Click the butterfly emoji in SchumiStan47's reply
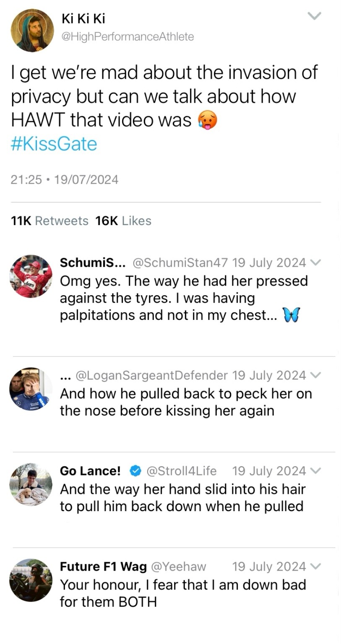The height and width of the screenshot is (644, 341). pos(292,315)
